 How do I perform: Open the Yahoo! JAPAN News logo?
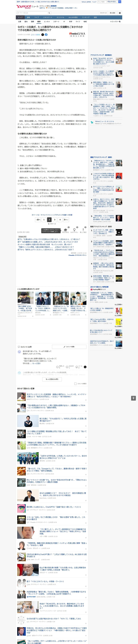click(x=28, y=7)
